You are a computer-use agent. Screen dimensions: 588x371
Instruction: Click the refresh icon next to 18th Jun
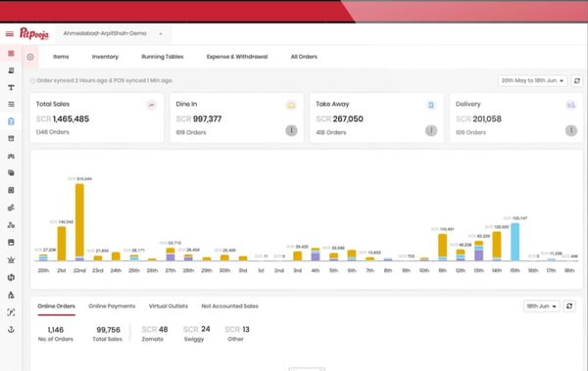tap(569, 306)
